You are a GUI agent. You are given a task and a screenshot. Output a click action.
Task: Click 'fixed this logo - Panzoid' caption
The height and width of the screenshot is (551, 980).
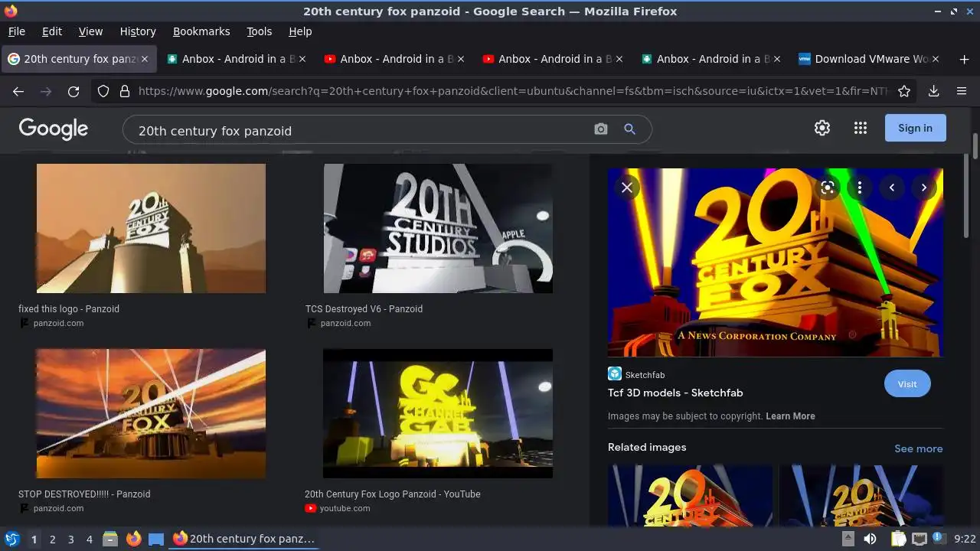tap(69, 309)
